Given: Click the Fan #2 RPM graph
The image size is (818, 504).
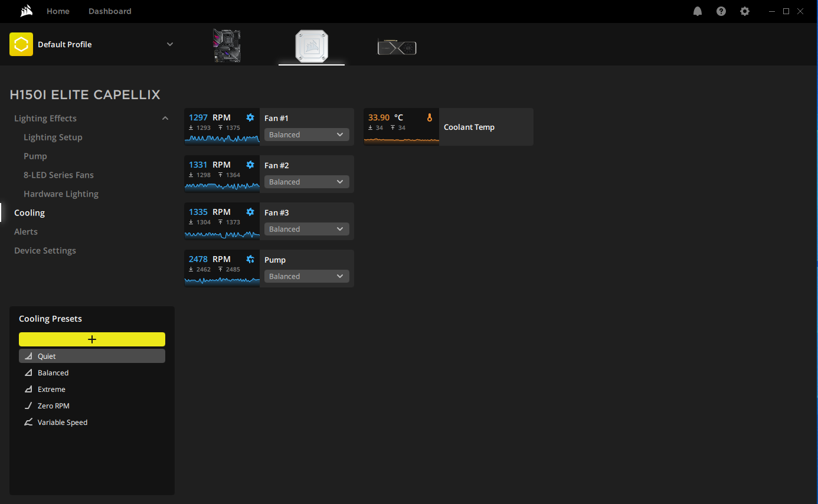Looking at the screenshot, I should click(x=222, y=186).
